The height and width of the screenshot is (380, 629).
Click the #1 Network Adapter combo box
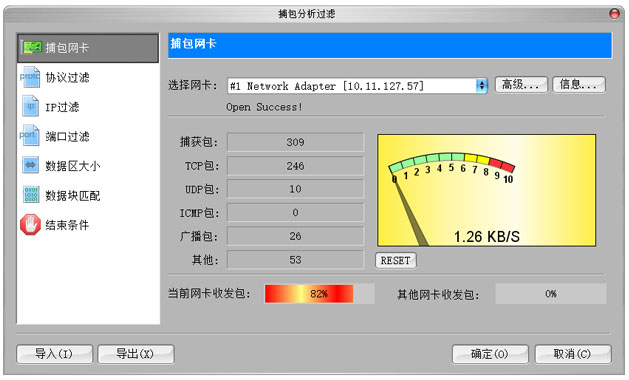coord(357,85)
